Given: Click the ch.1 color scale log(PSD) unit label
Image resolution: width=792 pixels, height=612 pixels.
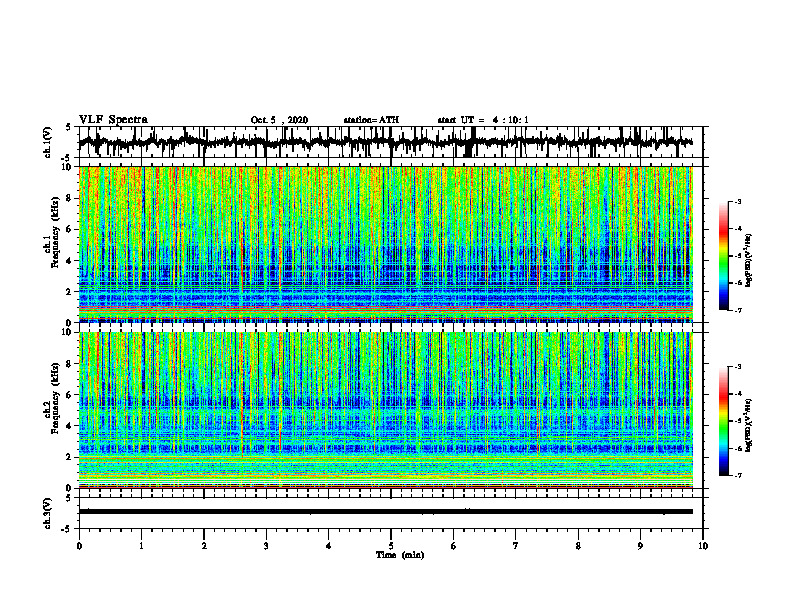Looking at the screenshot, I should [750, 261].
